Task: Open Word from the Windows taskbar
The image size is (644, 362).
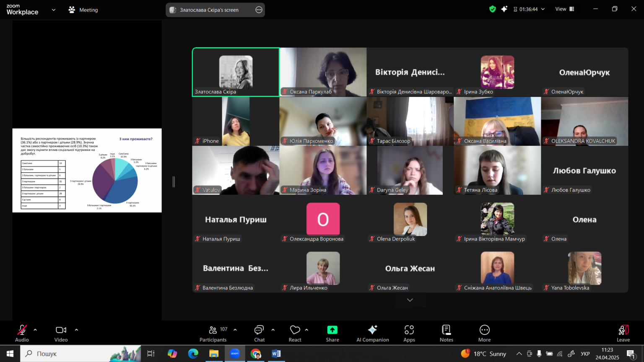Action: (276, 354)
